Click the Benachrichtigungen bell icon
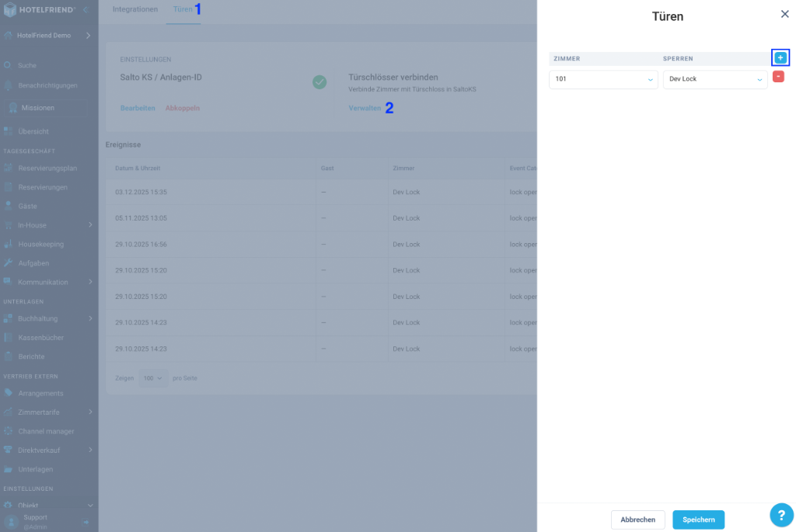796x532 pixels. point(8,85)
